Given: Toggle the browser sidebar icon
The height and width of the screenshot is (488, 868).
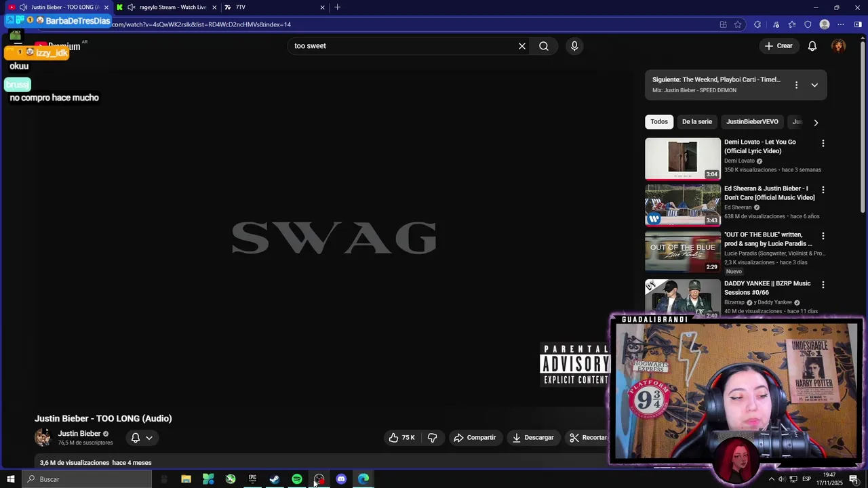Looking at the screenshot, I should [x=858, y=24].
